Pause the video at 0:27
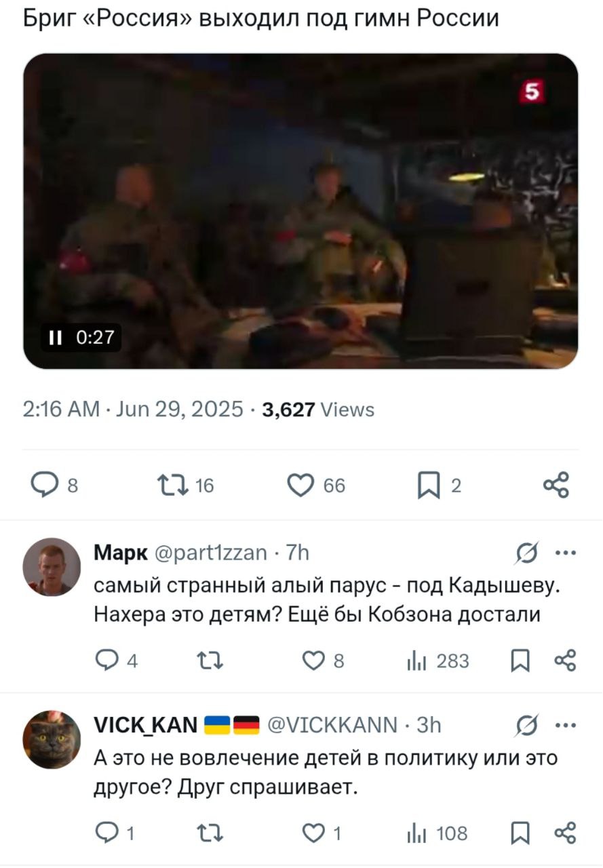This screenshot has width=603, height=868. pyautogui.click(x=56, y=336)
